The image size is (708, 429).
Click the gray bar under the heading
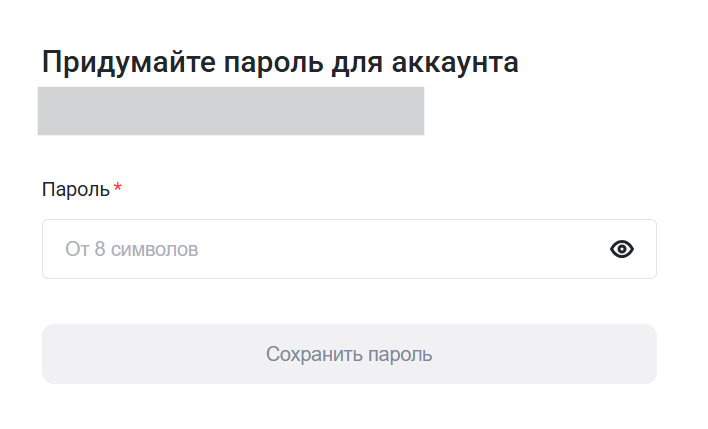(x=231, y=111)
